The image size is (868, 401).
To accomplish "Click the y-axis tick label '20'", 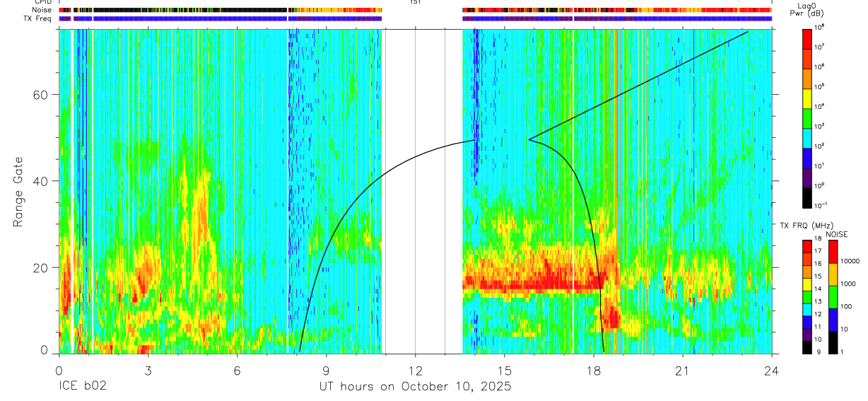I will [41, 267].
